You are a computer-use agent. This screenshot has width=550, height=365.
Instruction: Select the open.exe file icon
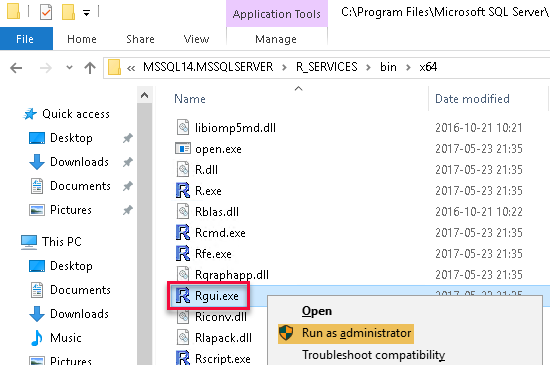pos(183,149)
